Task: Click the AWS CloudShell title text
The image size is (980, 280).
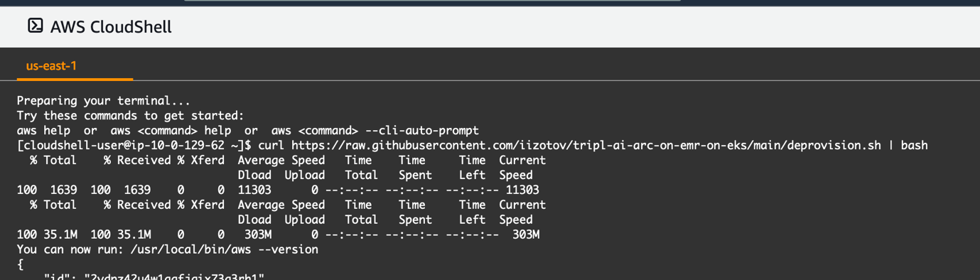Action: [111, 27]
